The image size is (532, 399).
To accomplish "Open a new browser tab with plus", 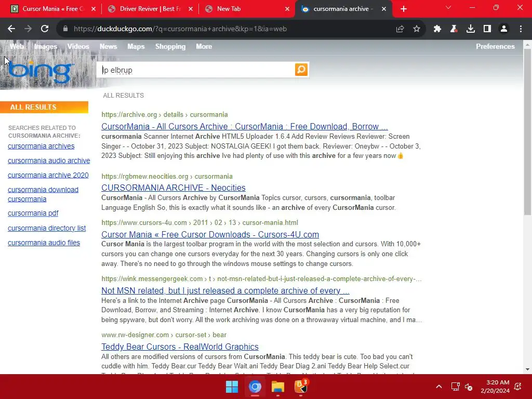I will pos(403,9).
